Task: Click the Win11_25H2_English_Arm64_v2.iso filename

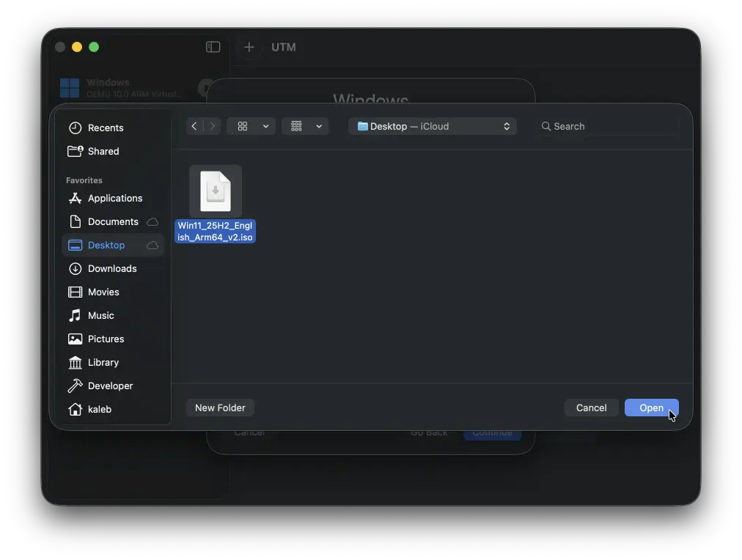Action: (216, 232)
